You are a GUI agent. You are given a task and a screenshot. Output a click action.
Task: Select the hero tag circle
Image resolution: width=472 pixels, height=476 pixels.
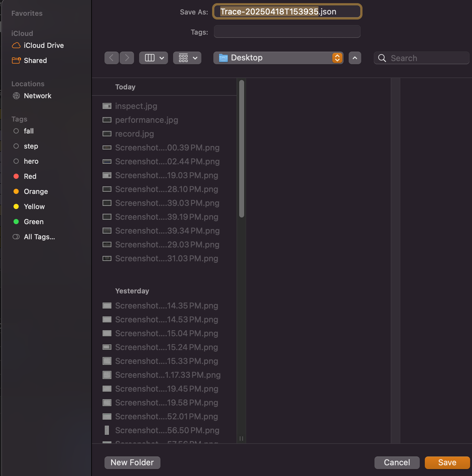(x=16, y=161)
